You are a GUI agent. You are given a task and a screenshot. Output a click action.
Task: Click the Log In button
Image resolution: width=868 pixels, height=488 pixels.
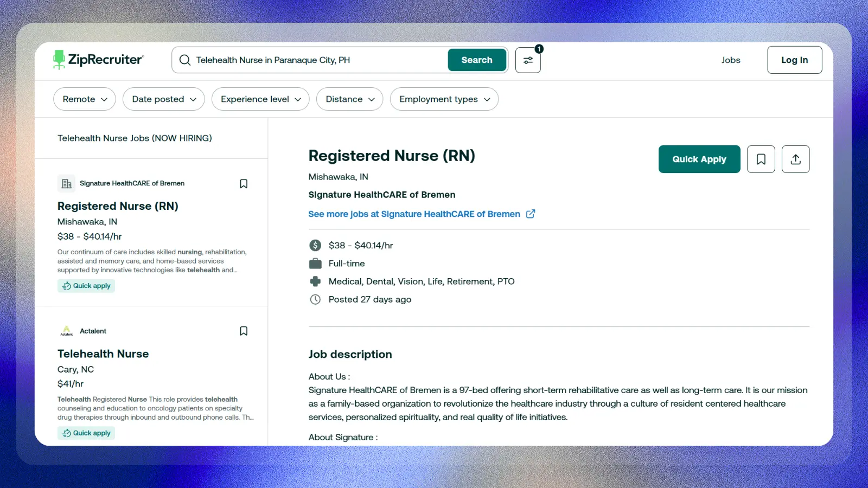point(795,60)
